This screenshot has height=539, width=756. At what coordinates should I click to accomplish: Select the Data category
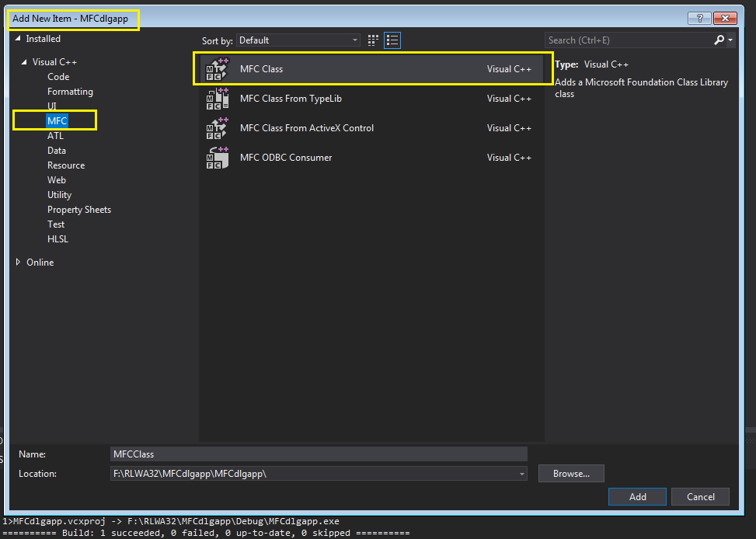[57, 151]
